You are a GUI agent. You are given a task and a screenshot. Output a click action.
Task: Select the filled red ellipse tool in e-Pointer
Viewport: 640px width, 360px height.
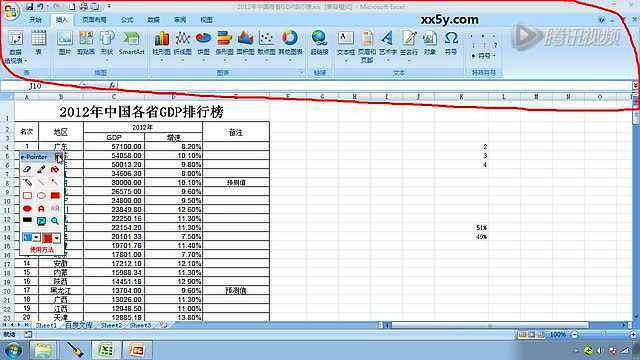(x=27, y=209)
